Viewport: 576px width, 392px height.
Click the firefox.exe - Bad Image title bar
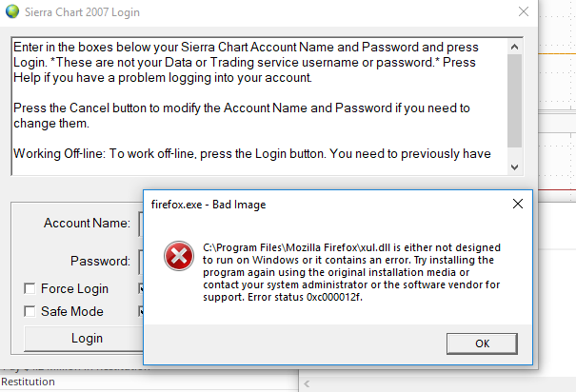point(314,204)
